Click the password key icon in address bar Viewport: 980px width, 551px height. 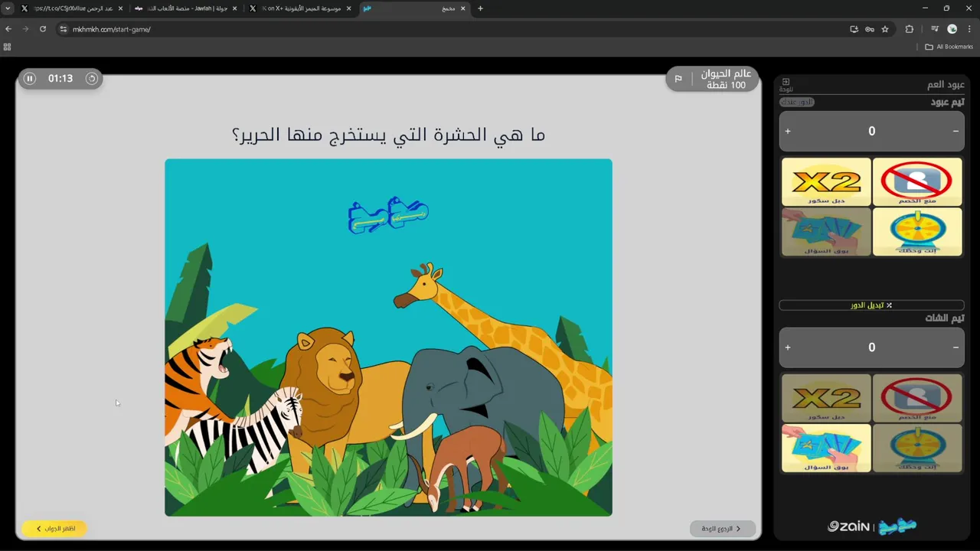(870, 29)
